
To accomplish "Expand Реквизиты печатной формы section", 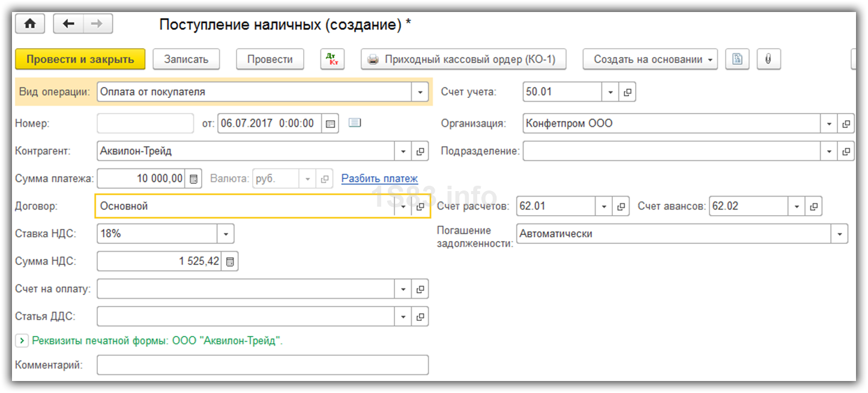I will click(x=22, y=341).
